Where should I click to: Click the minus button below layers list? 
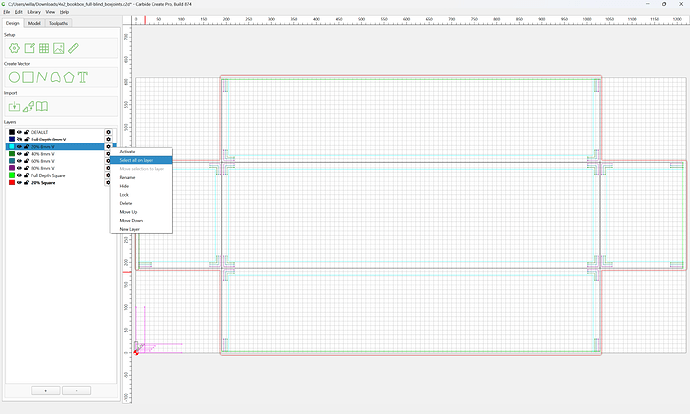77,391
